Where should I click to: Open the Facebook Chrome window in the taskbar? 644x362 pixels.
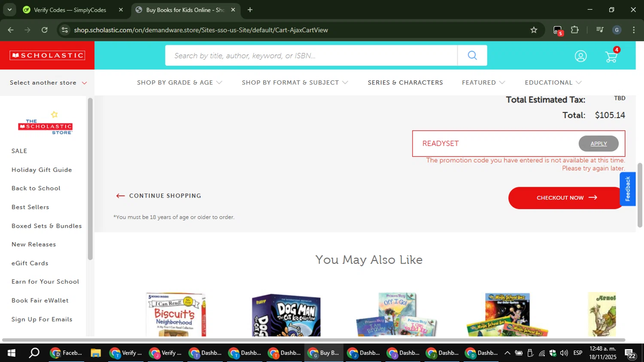click(67, 353)
